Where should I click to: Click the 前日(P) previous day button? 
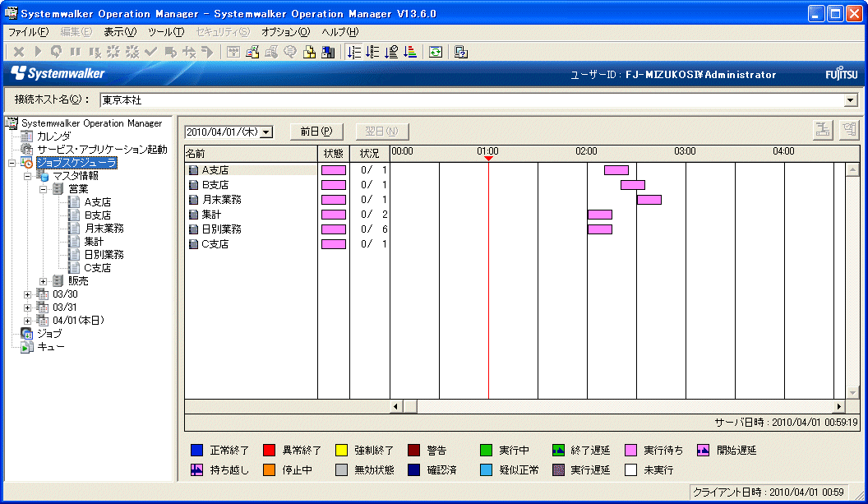316,132
